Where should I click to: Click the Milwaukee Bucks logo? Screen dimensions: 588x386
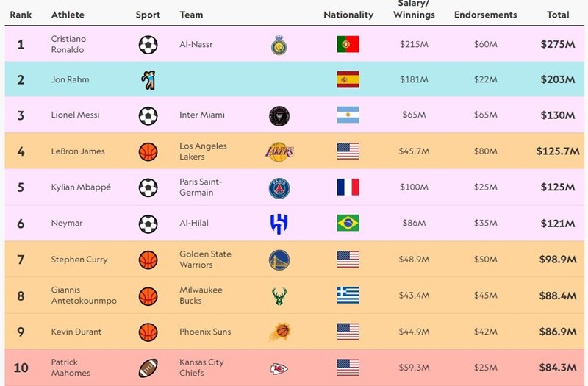pos(279,296)
